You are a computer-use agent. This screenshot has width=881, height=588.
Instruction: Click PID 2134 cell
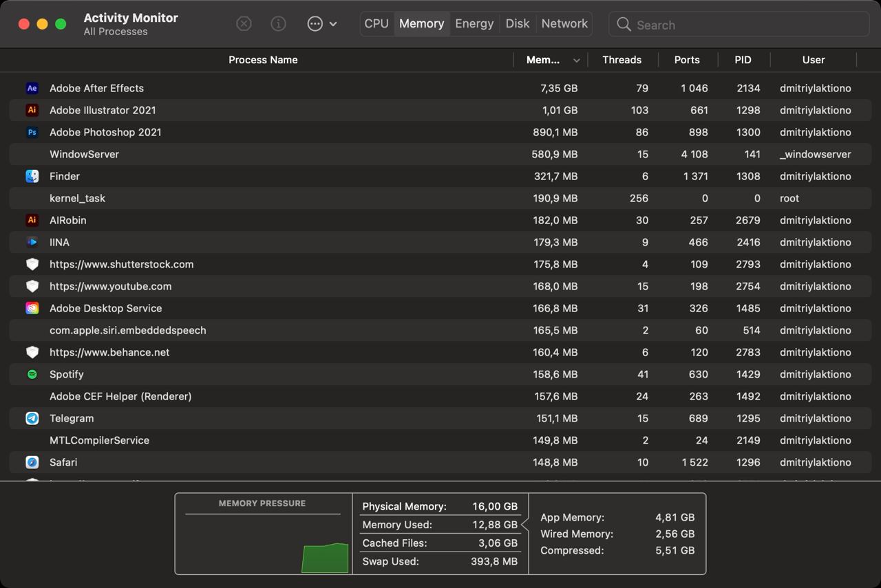pyautogui.click(x=748, y=88)
